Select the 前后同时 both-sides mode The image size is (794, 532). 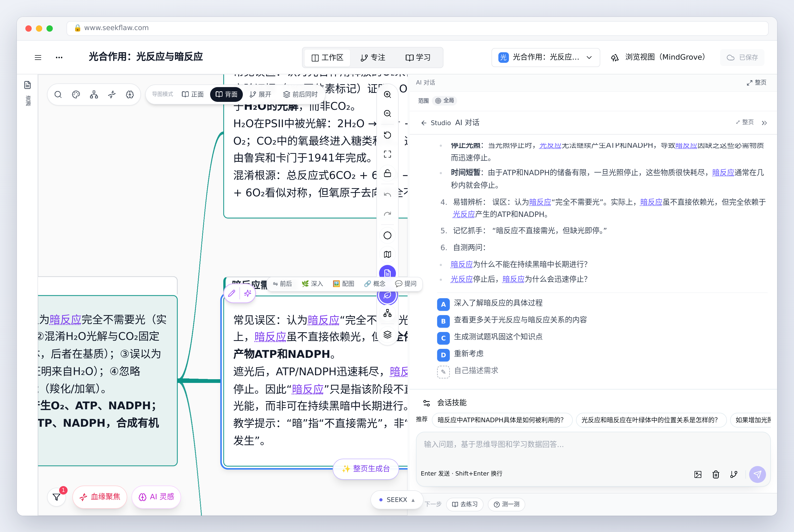pos(300,94)
